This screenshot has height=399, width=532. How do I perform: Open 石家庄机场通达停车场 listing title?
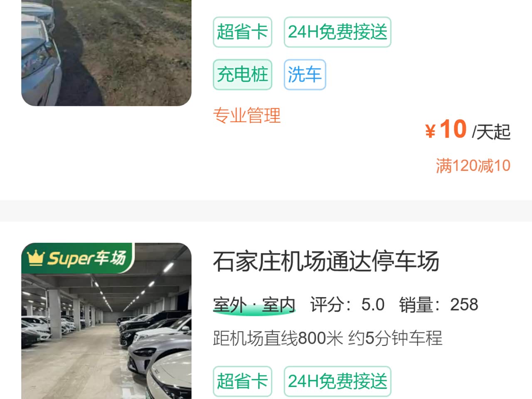326,261
